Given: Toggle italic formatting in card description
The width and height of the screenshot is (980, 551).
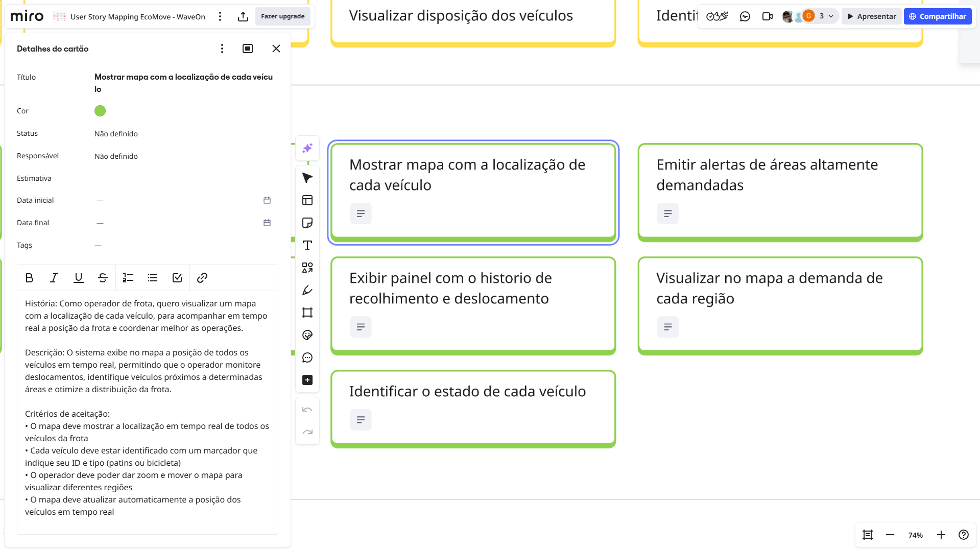Looking at the screenshot, I should click(54, 278).
